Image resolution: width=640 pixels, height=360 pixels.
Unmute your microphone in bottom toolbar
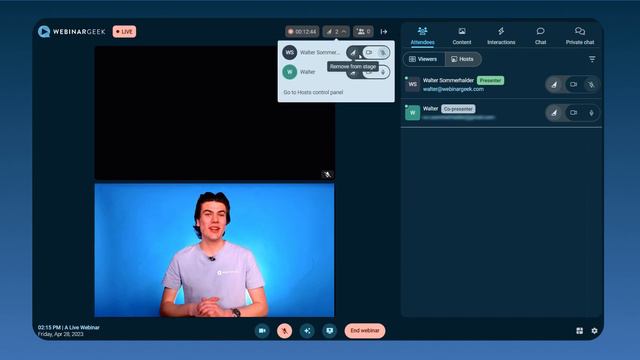(284, 331)
